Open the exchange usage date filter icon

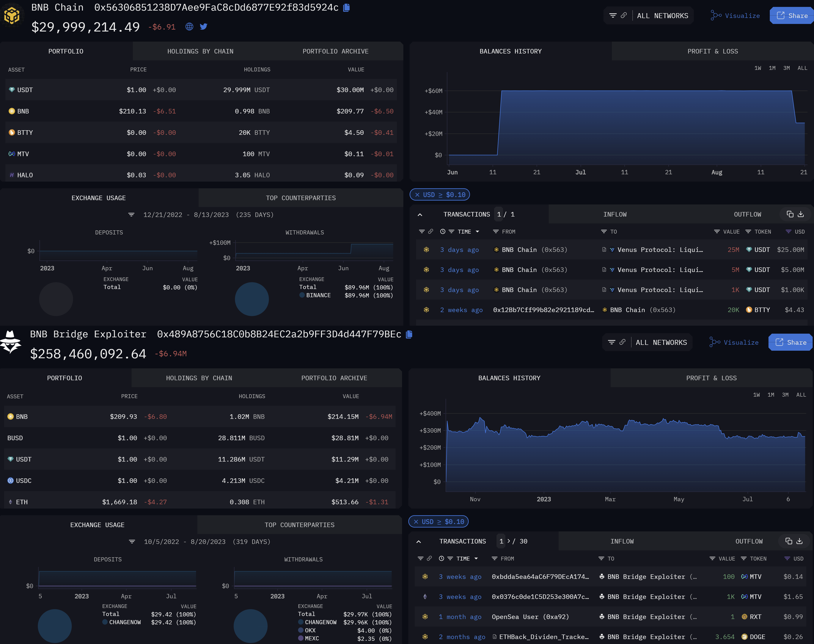point(131,215)
